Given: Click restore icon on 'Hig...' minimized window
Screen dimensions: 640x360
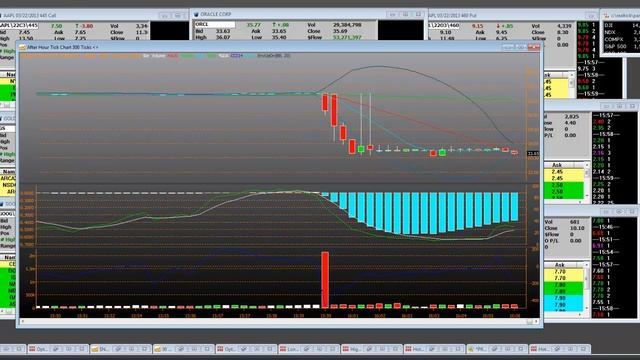Looking at the screenshot, I should coord(369,349).
